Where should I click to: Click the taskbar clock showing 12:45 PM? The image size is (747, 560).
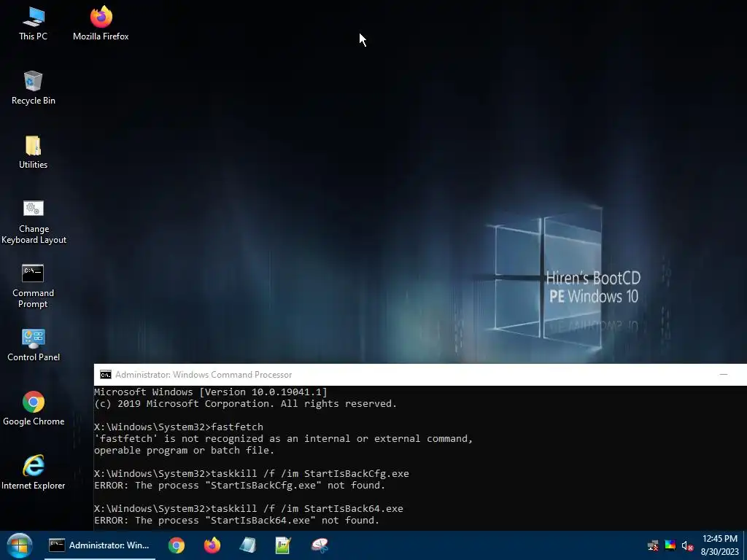[719, 545]
